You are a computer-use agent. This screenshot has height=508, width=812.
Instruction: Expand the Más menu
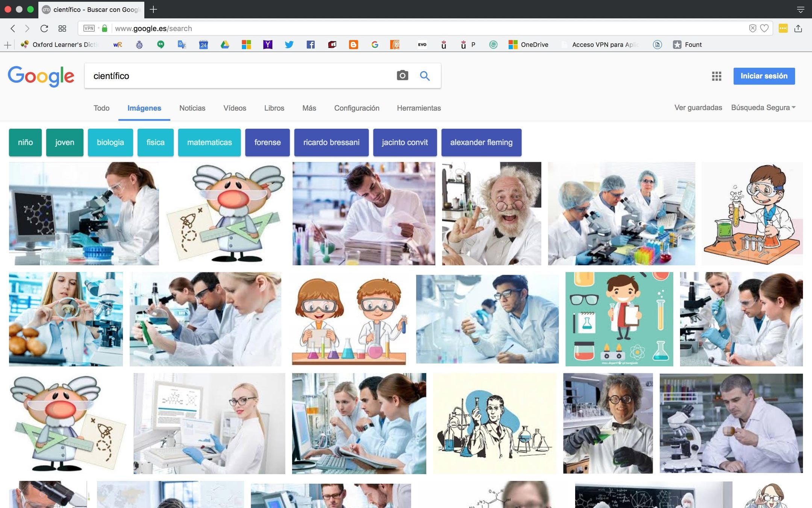pyautogui.click(x=309, y=108)
